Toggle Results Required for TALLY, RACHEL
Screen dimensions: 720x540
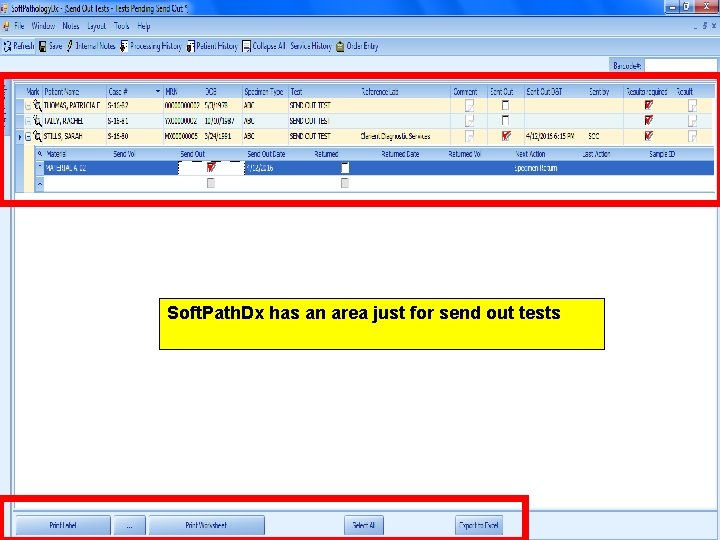[x=648, y=120]
